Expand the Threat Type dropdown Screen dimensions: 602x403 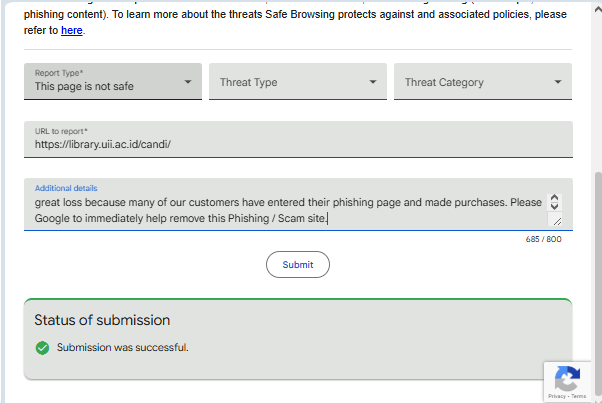pos(300,82)
